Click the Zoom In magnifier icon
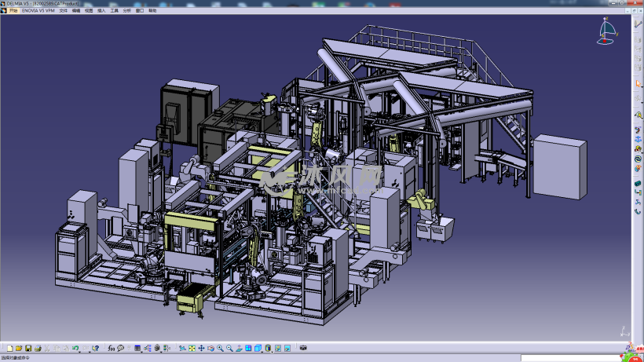Screen dimensions: 644x362 [x=220, y=347]
